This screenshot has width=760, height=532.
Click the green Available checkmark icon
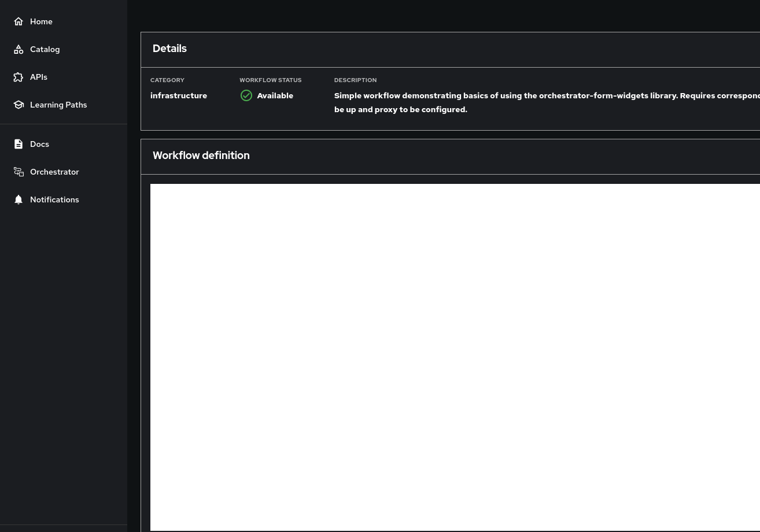coord(246,95)
